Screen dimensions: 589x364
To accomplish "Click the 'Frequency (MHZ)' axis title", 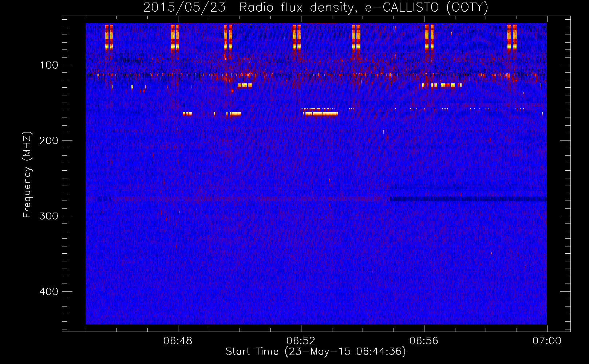I will (28, 174).
